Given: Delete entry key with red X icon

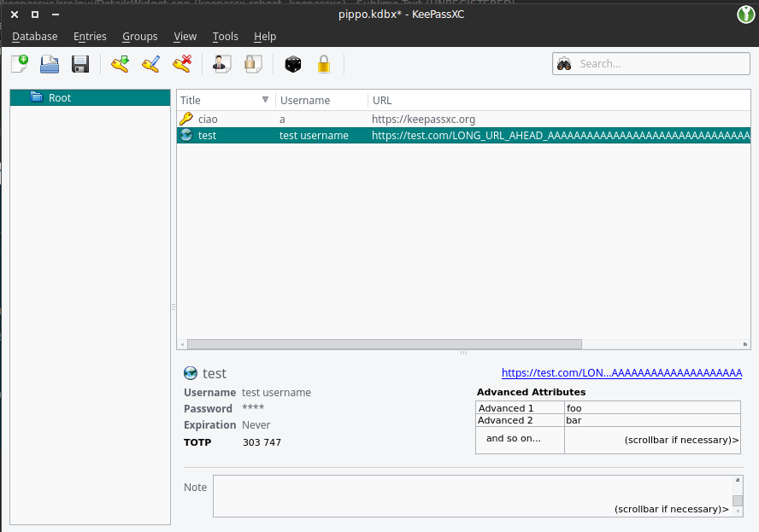Looking at the screenshot, I should click(182, 64).
